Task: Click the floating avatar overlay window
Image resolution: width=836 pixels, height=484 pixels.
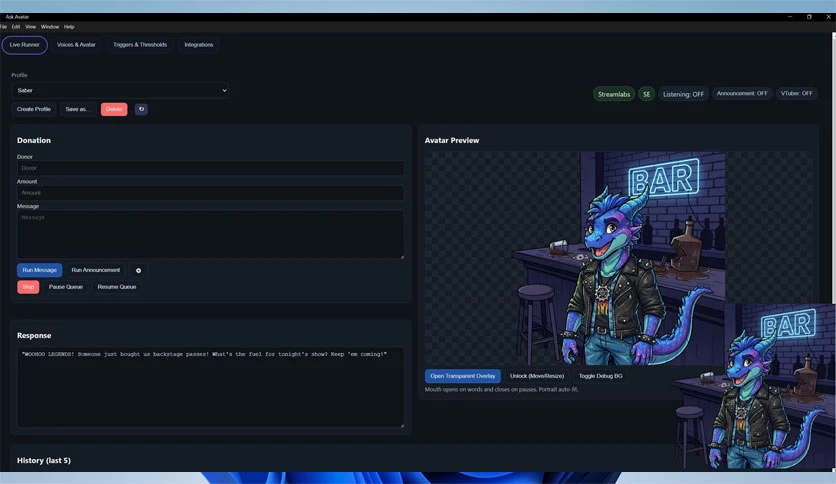Action: tap(753, 386)
